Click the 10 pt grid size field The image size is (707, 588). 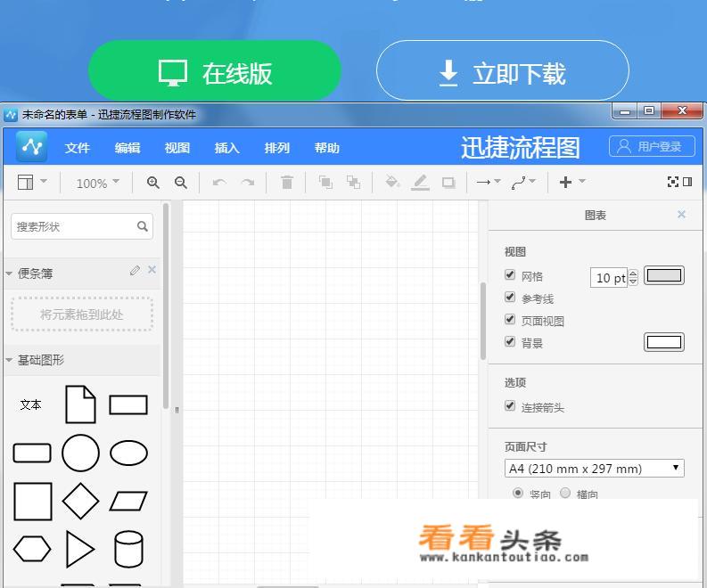click(610, 278)
